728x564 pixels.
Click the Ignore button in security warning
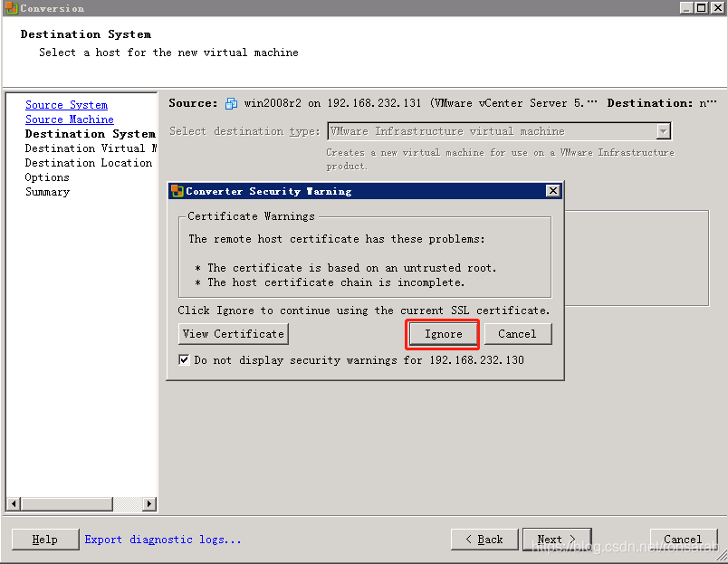coord(443,334)
